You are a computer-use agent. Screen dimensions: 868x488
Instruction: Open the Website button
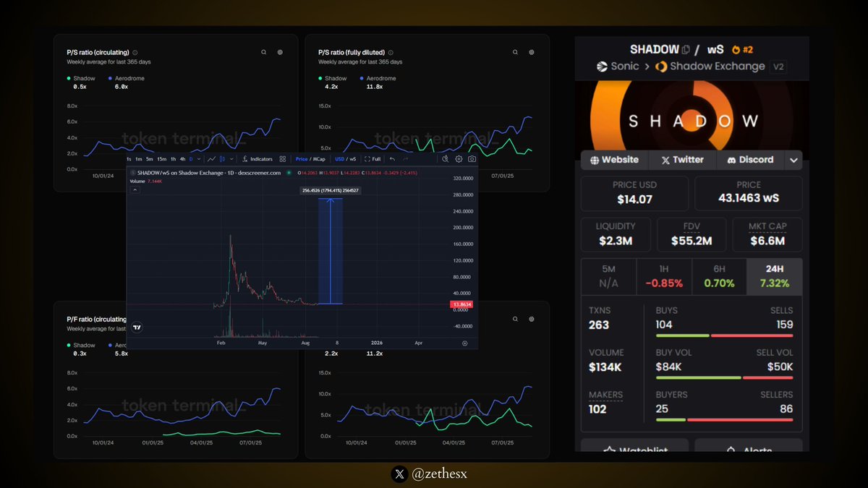614,160
